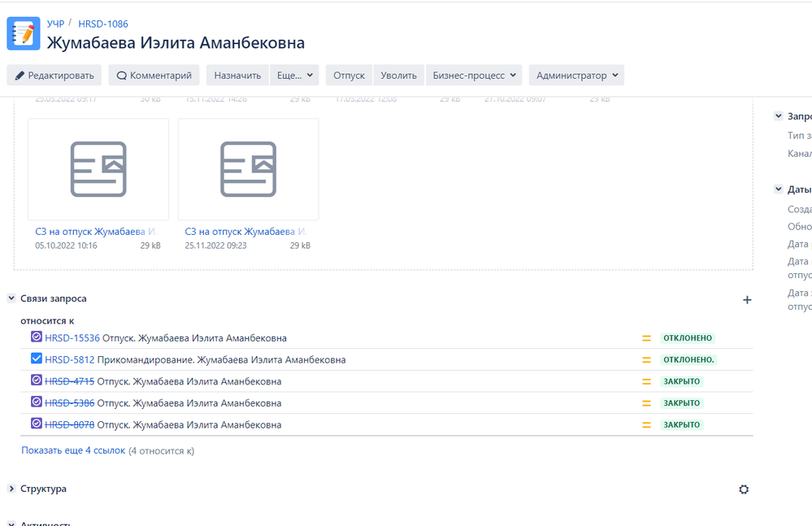Open attachment thumbnail dated 05.10.2022 10:16
Screen dimensions: 812x526
[x=98, y=169]
